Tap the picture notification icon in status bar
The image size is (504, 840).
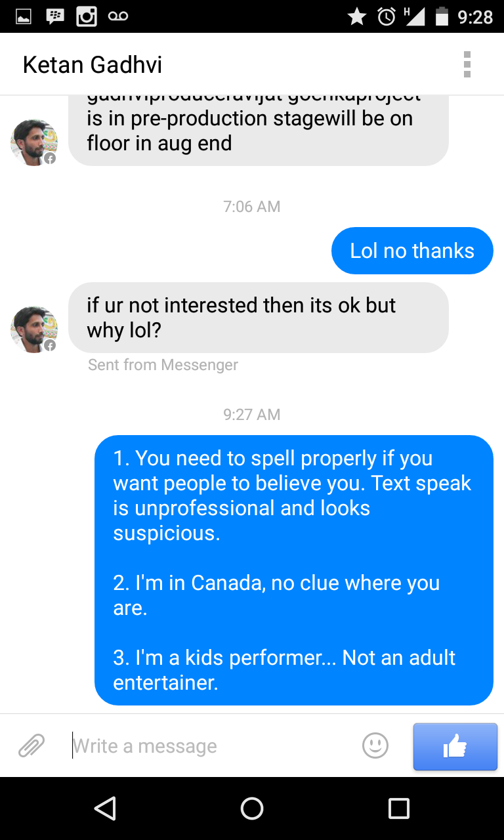[24, 16]
